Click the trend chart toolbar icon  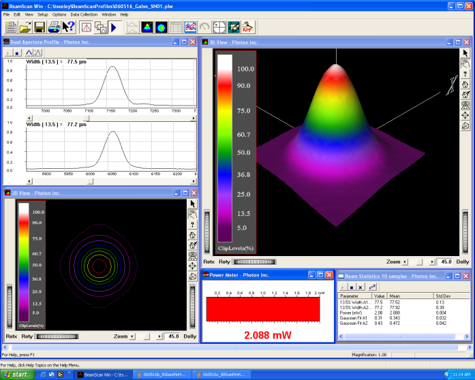click(x=190, y=27)
